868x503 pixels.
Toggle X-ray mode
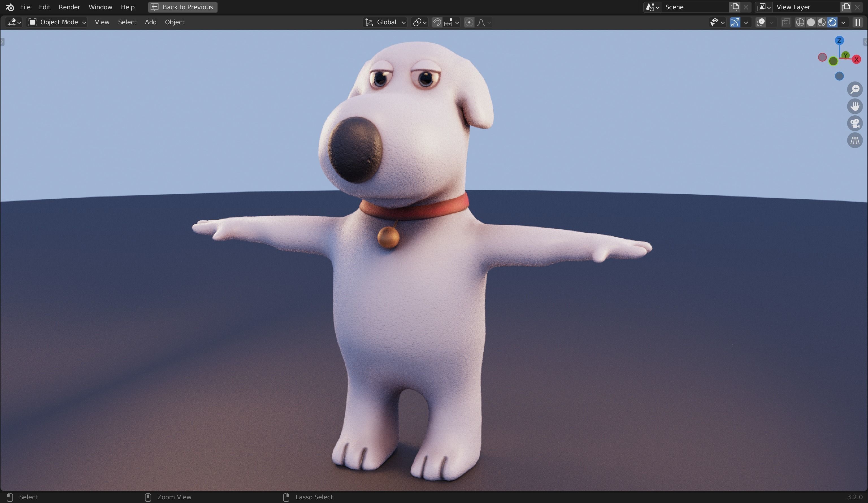click(x=786, y=22)
